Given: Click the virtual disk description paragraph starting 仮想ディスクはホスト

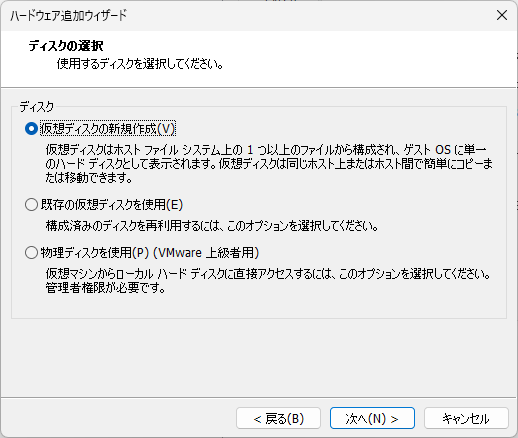Looking at the screenshot, I should [x=269, y=164].
